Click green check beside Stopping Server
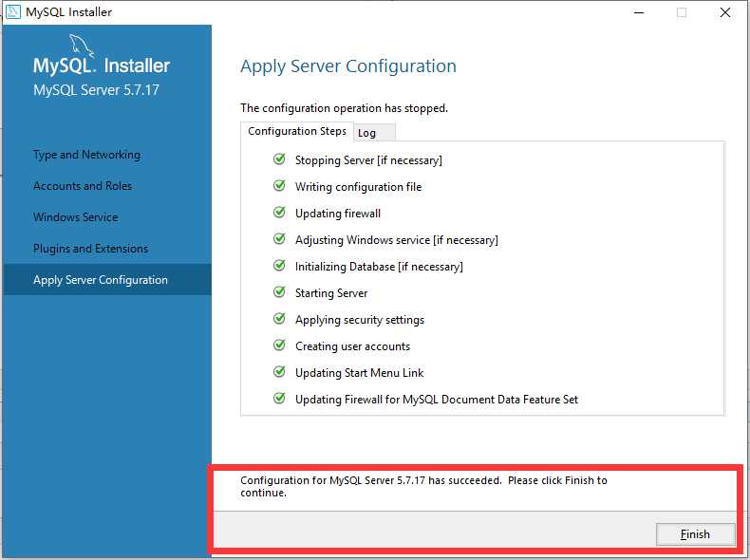Viewport: 750px width, 560px height. (x=279, y=159)
